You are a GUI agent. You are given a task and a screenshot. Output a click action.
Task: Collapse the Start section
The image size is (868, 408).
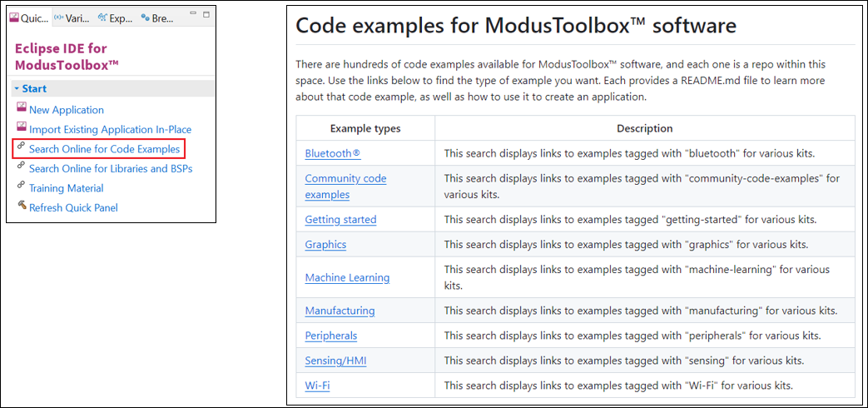tap(17, 88)
